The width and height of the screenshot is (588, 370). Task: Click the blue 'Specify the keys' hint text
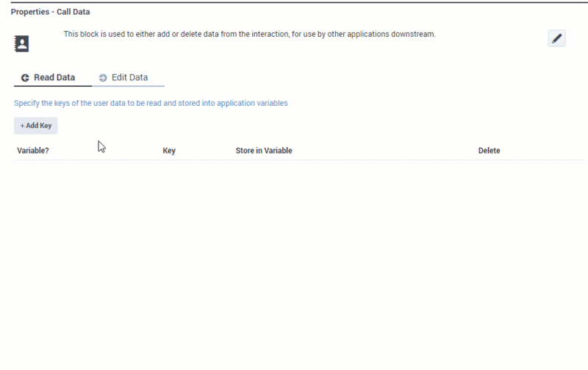tap(151, 103)
